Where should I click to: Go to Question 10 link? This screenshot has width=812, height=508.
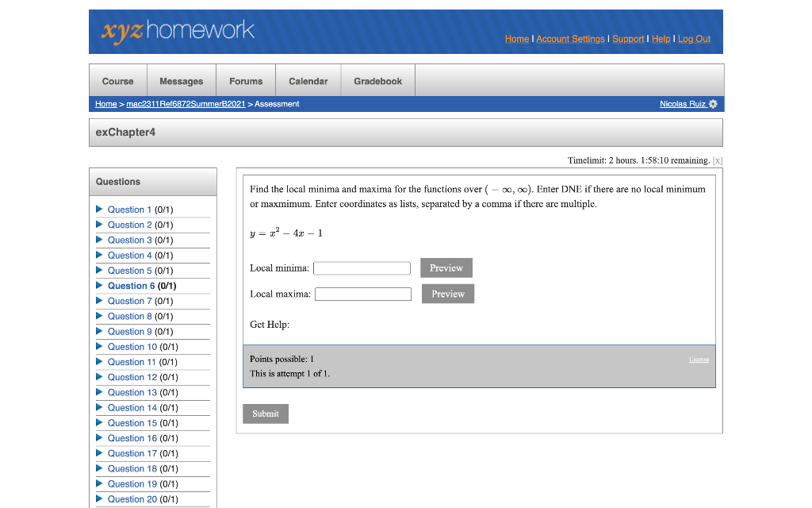[132, 346]
